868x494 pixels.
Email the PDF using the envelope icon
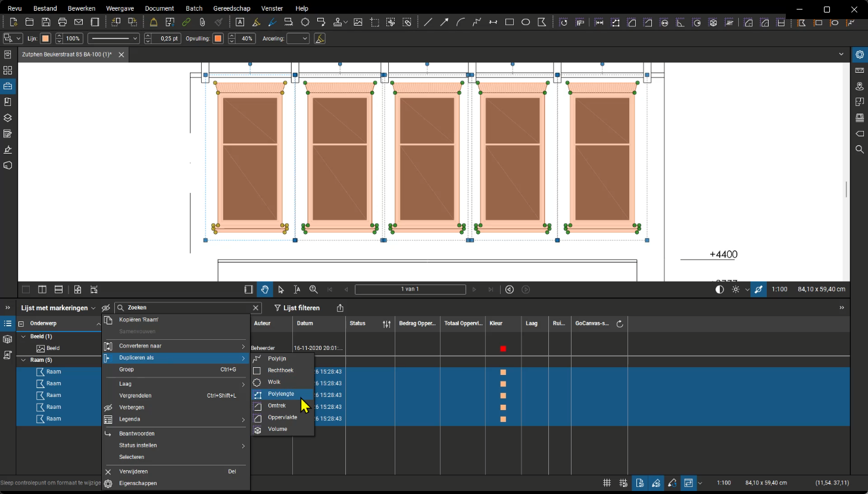click(x=79, y=22)
